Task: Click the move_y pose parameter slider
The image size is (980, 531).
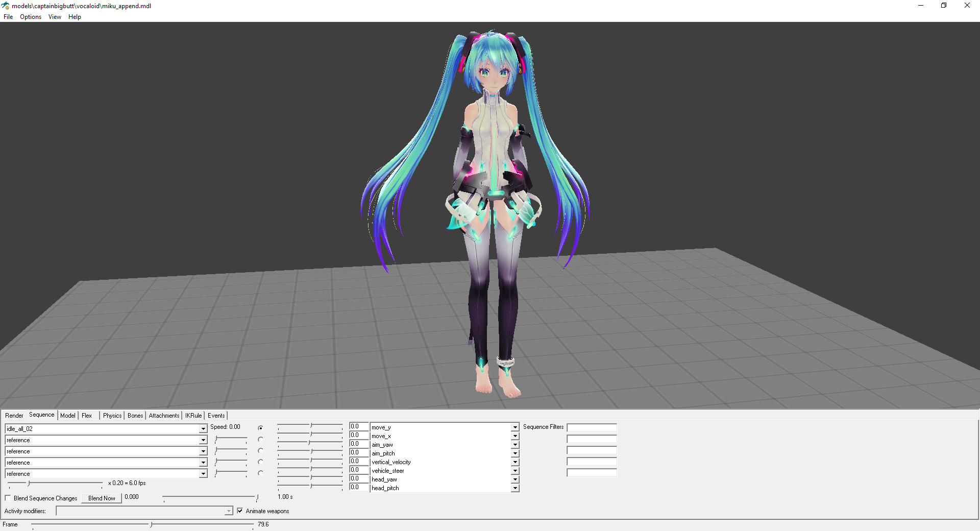Action: point(310,425)
